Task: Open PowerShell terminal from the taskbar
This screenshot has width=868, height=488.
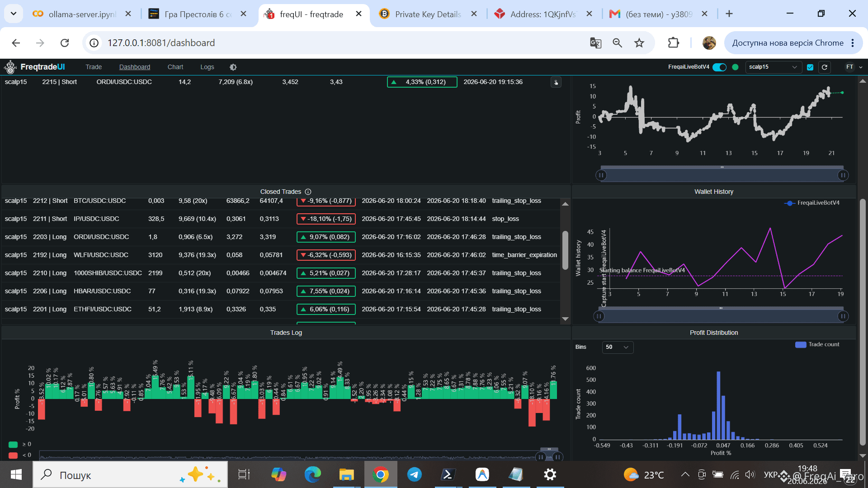Action: [448, 474]
